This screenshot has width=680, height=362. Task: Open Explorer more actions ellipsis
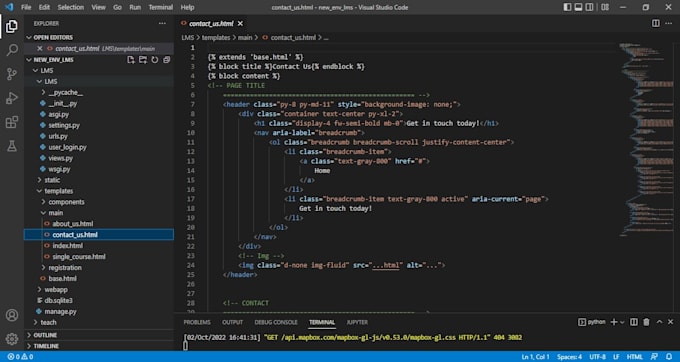click(162, 23)
